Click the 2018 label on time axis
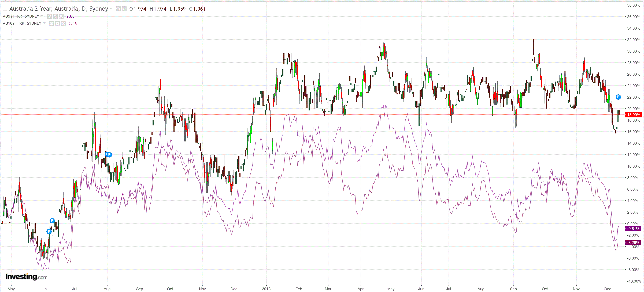This screenshot has width=644, height=292. (x=266, y=289)
